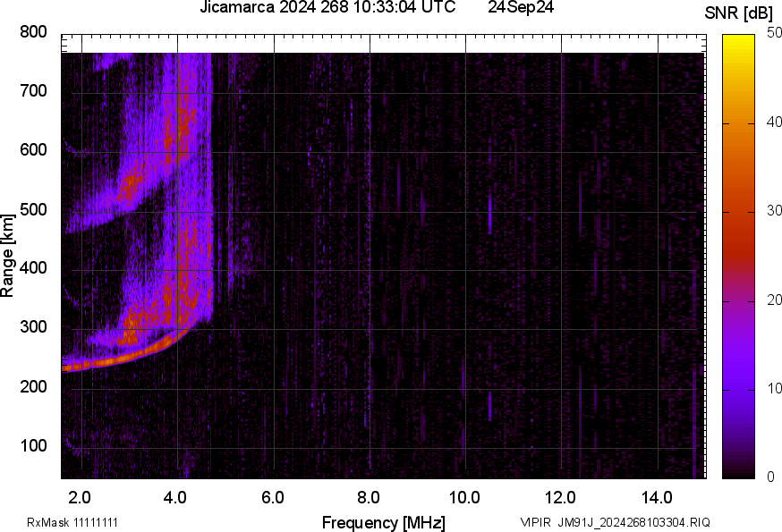Click the 'Range [km]' axis label
The image size is (782, 532).
click(x=7, y=256)
